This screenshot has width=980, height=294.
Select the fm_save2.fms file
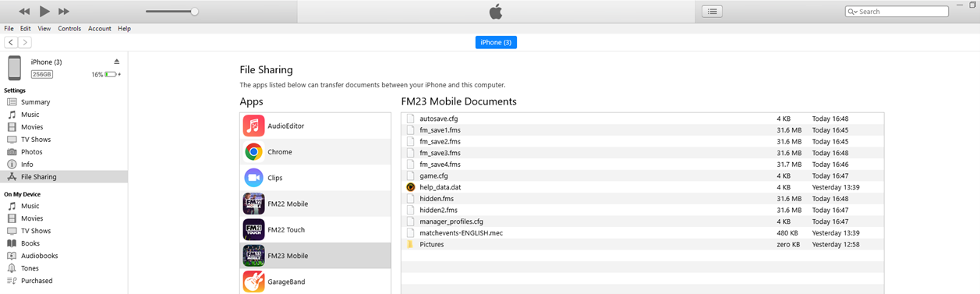tap(642, 142)
